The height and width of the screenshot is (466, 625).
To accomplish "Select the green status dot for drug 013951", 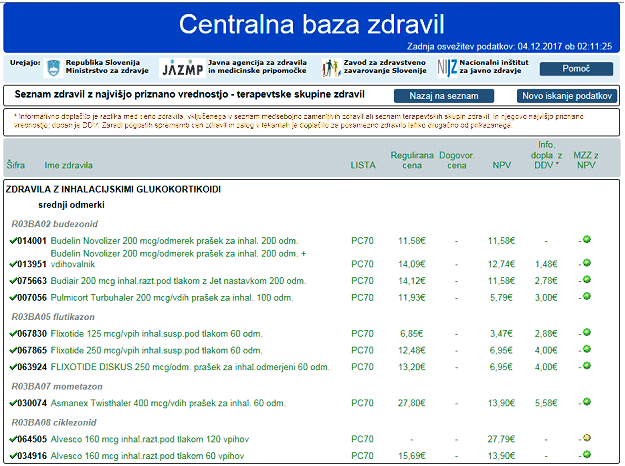I will (587, 263).
